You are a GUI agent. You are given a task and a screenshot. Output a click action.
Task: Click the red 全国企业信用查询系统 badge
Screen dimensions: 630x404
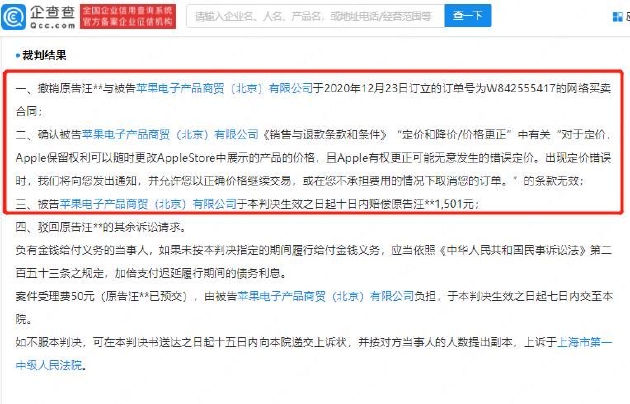tap(128, 16)
